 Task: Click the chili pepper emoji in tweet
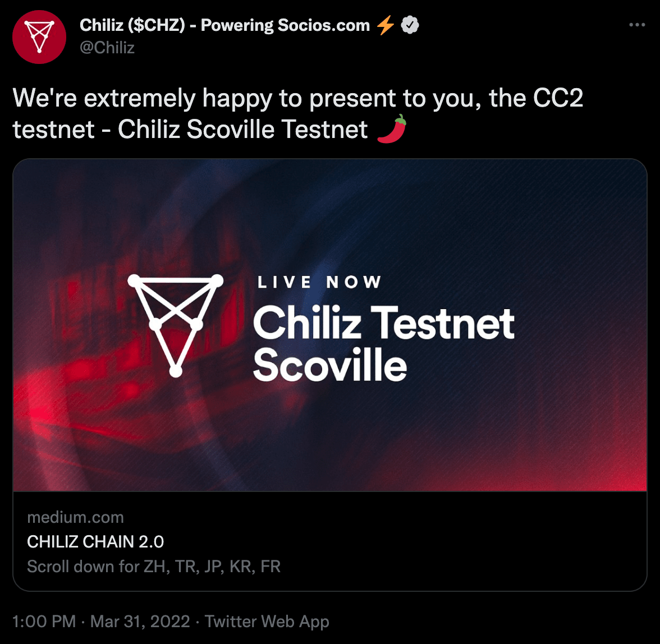pyautogui.click(x=392, y=128)
